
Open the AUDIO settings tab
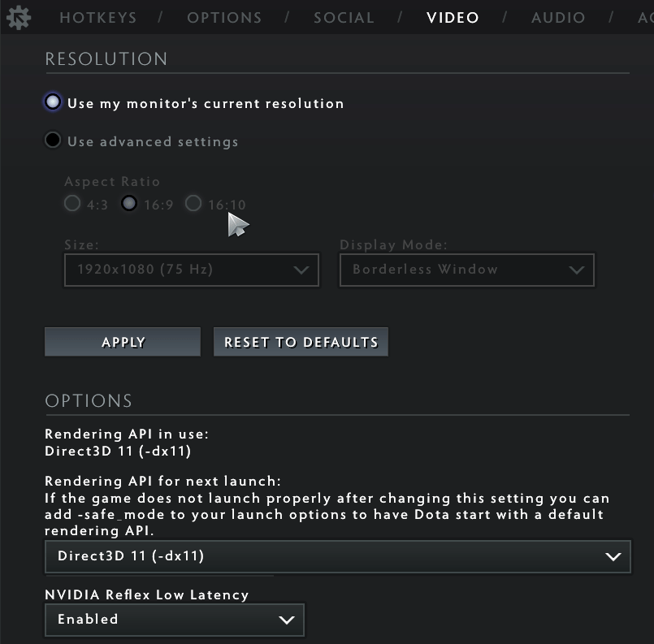[x=558, y=17]
